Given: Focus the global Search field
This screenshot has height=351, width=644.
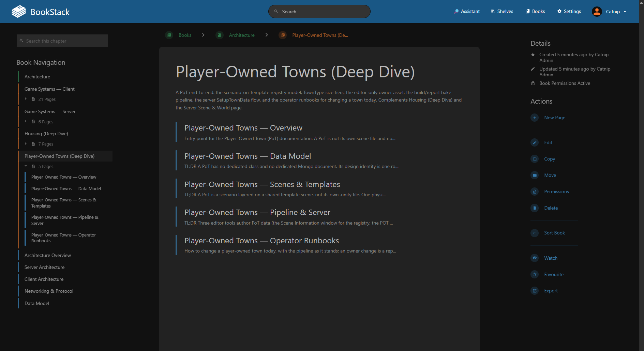Looking at the screenshot, I should (319, 12).
